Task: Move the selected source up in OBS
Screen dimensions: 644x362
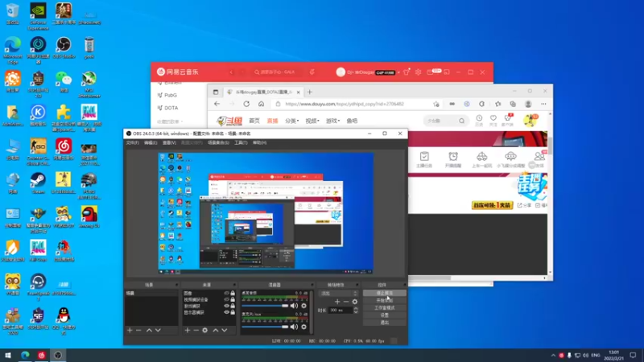Action: [x=216, y=331]
